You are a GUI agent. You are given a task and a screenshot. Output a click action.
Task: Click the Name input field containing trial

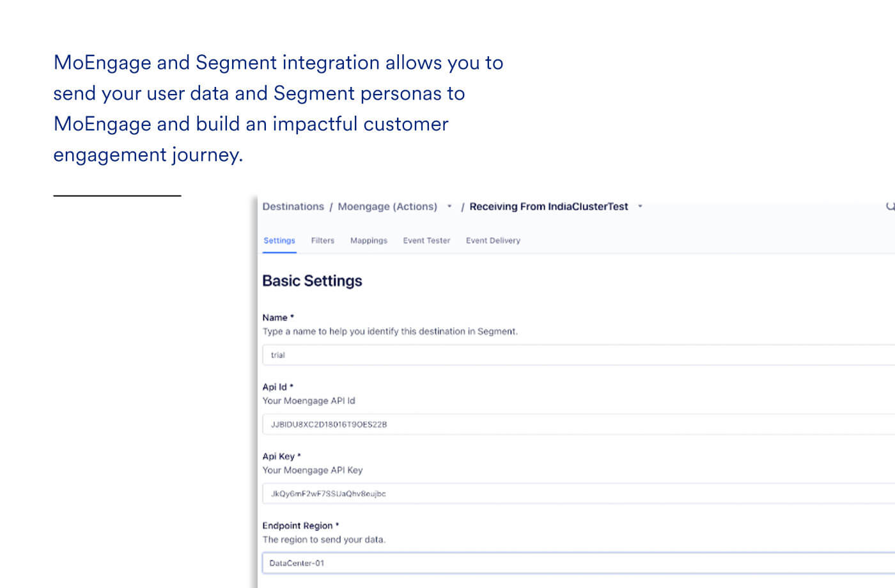tap(579, 355)
